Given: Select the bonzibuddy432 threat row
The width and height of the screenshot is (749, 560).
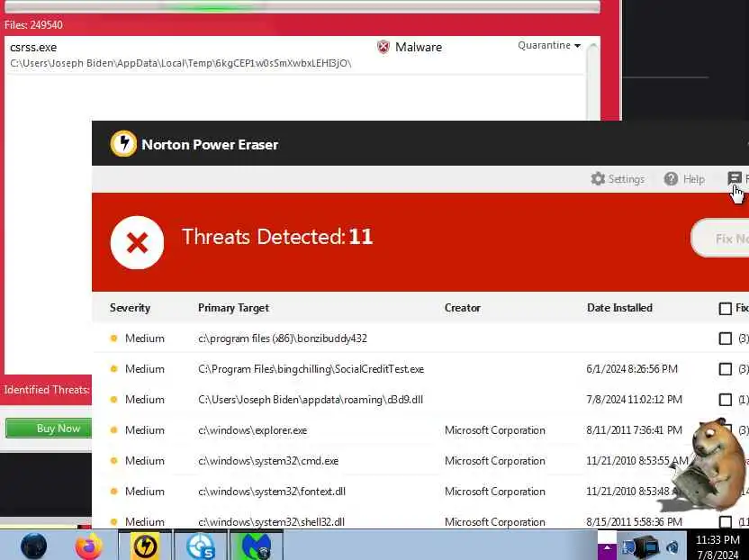Looking at the screenshot, I should click(x=420, y=339).
